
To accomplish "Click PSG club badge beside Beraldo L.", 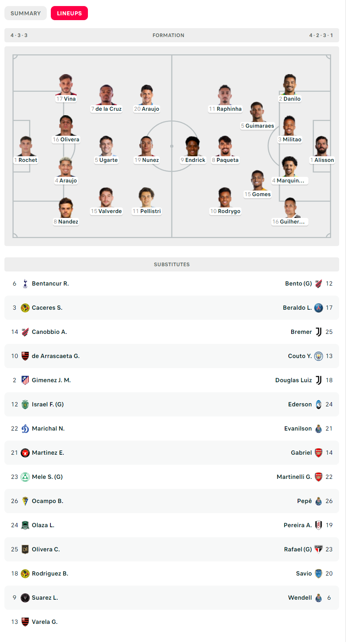I will pos(319,308).
